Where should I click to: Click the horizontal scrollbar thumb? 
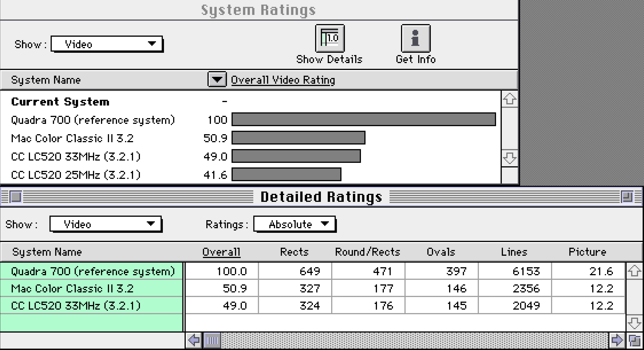pos(212,341)
